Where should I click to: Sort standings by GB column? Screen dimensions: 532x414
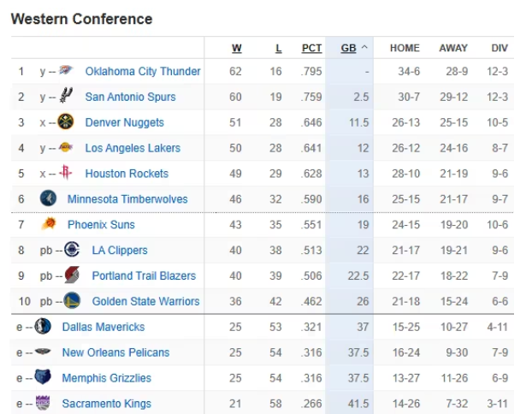[x=349, y=48]
